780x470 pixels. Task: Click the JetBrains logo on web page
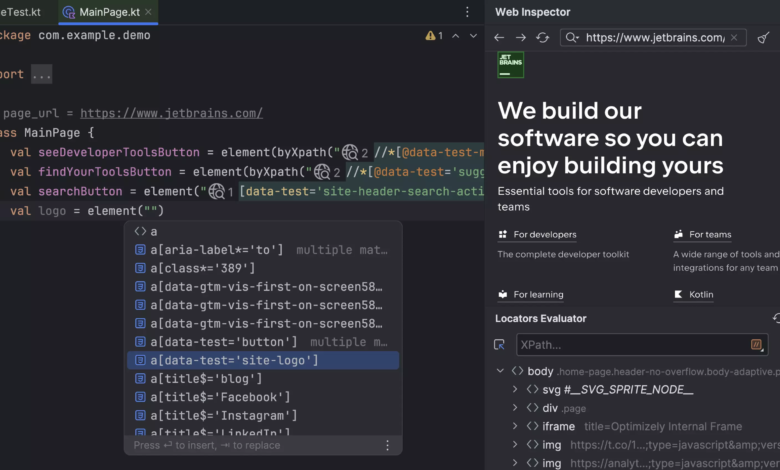click(x=510, y=65)
